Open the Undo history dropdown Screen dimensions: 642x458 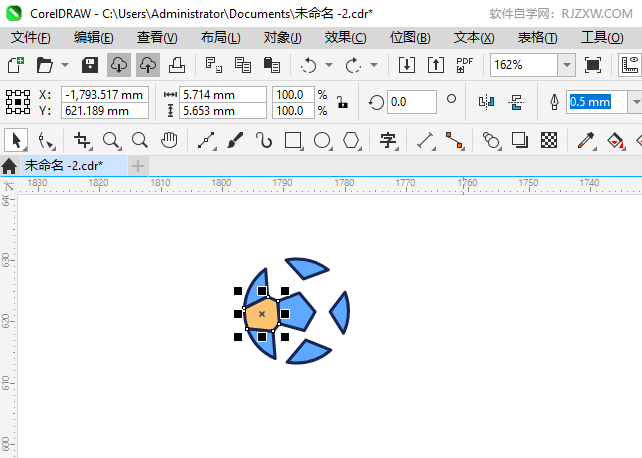pyautogui.click(x=329, y=65)
